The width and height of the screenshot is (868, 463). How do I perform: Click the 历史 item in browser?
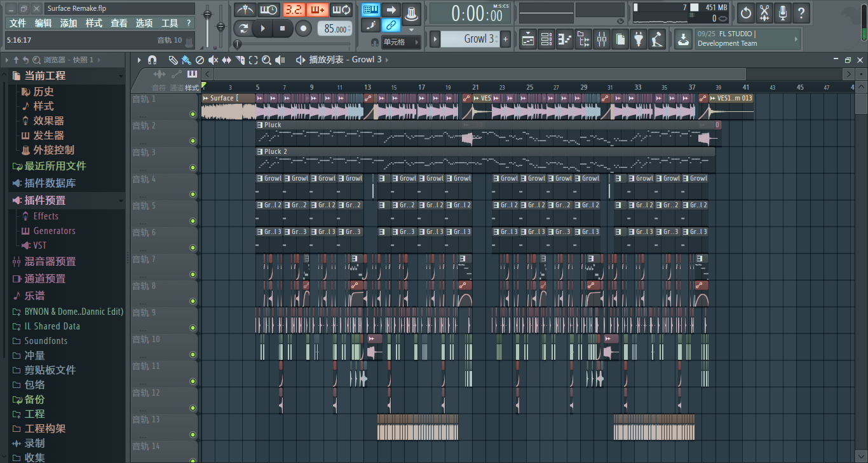pos(43,92)
